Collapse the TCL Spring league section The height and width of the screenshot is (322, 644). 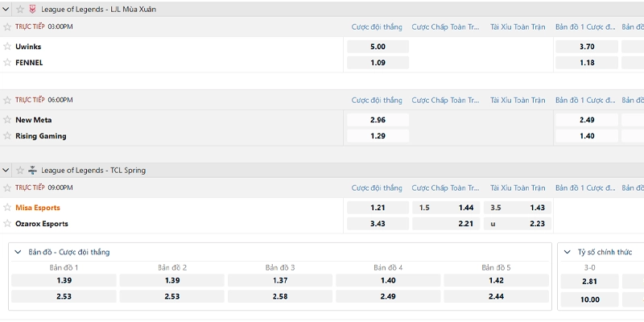pyautogui.click(x=6, y=170)
